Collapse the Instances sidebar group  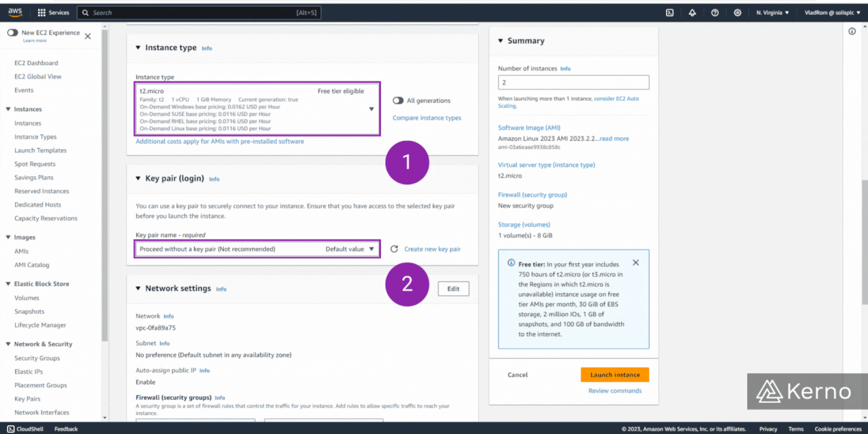pos(8,109)
